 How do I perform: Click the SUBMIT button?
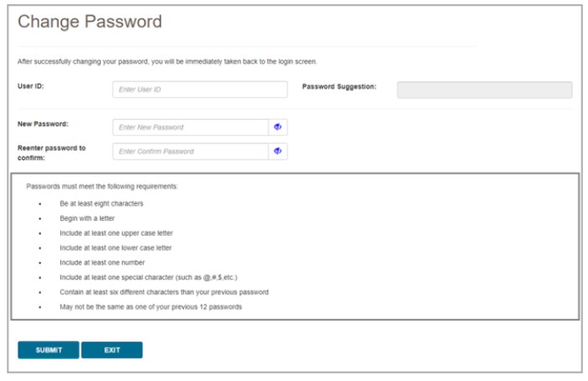tap(49, 350)
